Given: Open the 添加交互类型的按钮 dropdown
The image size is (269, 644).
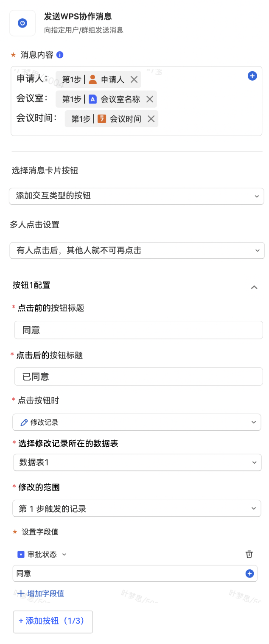Looking at the screenshot, I should point(136,196).
